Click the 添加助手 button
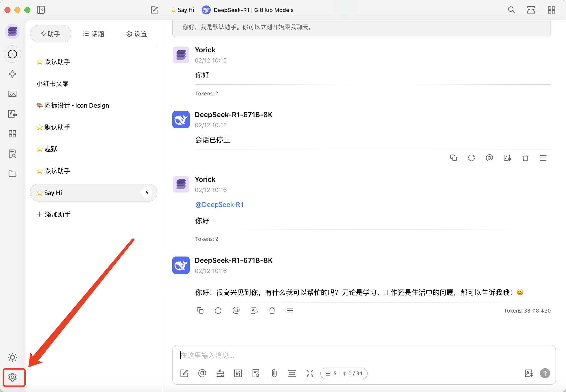This screenshot has height=392, width=566. coord(54,214)
